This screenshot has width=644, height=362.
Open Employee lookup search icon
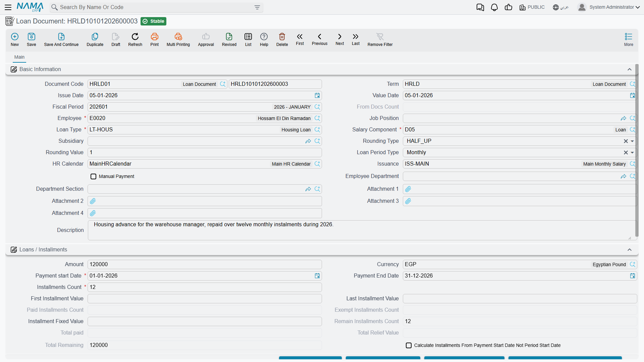pyautogui.click(x=317, y=118)
